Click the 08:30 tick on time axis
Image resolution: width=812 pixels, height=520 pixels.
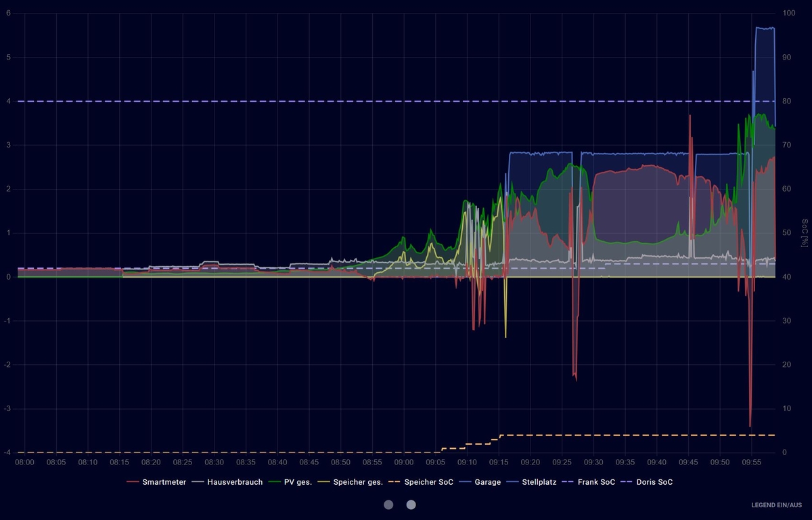[x=215, y=462]
